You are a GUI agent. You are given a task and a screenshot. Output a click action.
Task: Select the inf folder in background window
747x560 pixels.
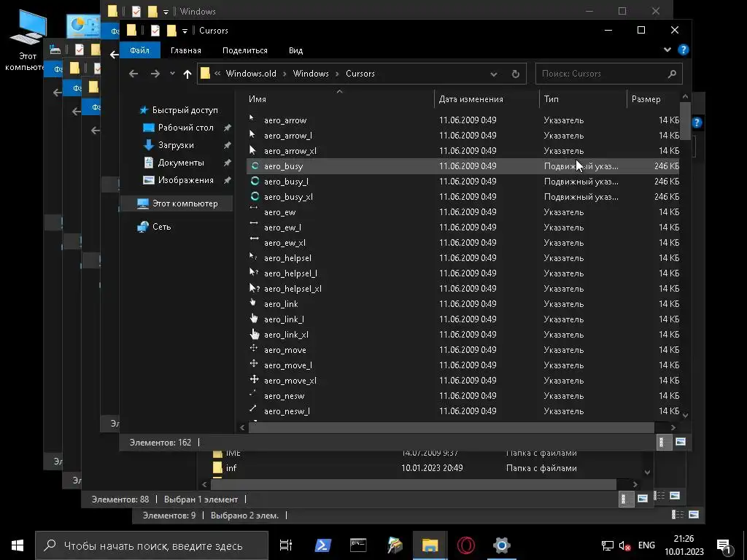pos(231,468)
